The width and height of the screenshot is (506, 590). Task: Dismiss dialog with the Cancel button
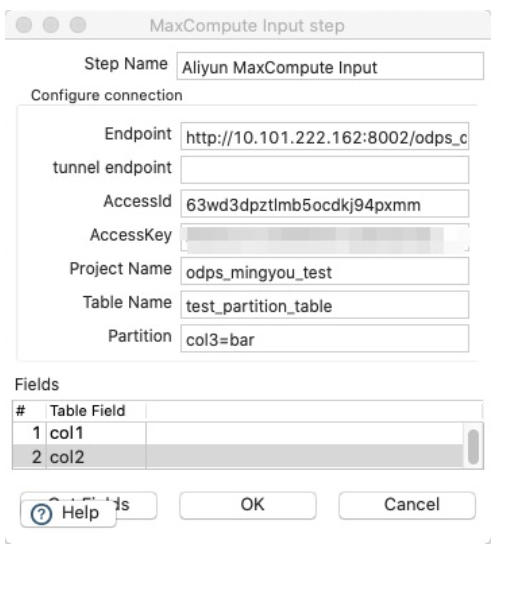407,505
